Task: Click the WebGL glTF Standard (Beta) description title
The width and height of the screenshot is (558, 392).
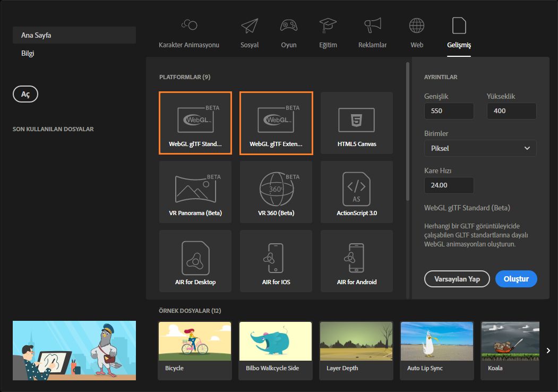Action: [x=467, y=208]
